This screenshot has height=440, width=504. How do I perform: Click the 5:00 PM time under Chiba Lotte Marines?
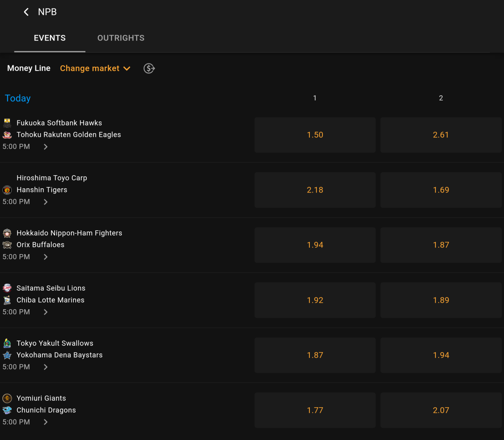point(16,312)
